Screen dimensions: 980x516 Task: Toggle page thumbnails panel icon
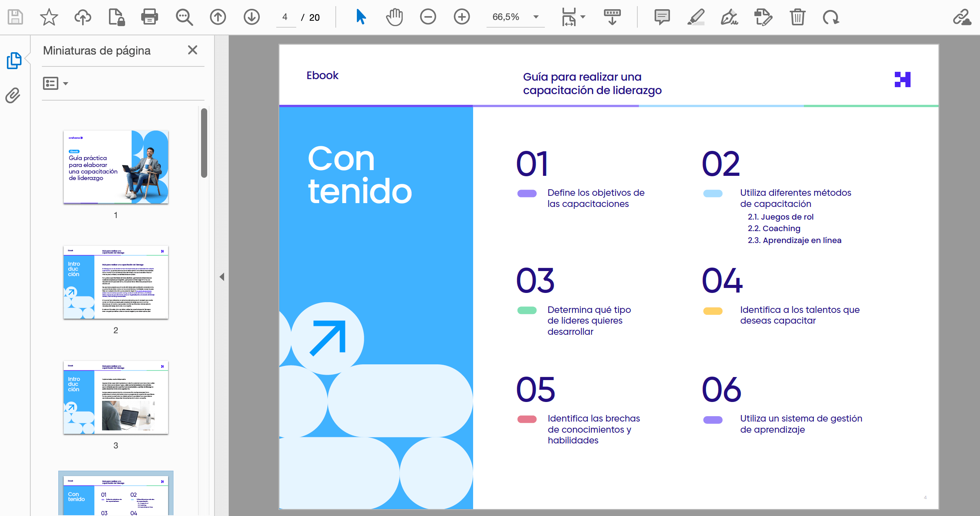click(x=14, y=61)
